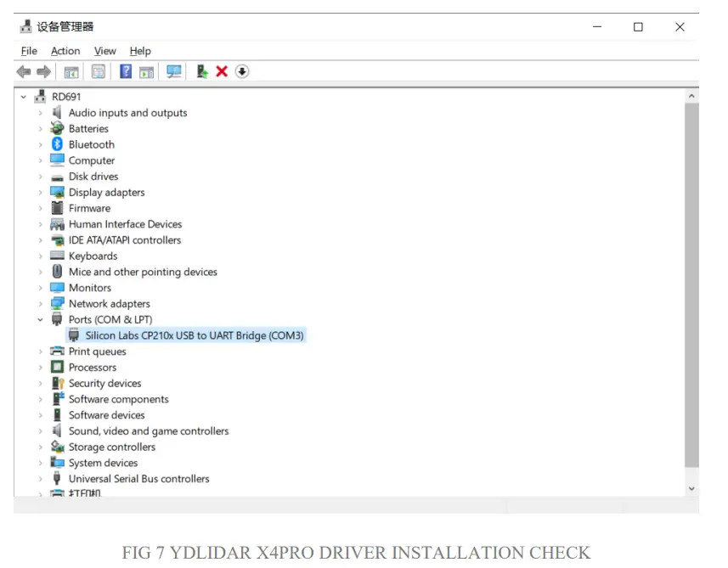Open the File menu

[x=29, y=51]
